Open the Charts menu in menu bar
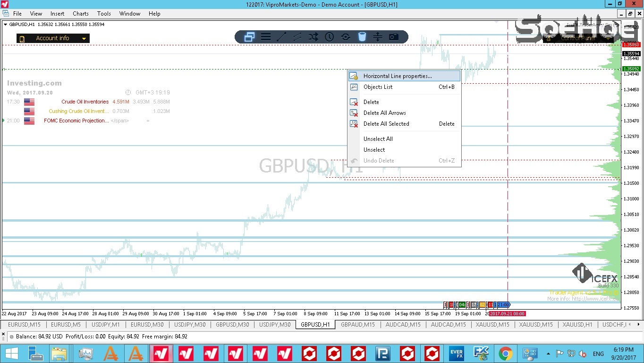The image size is (644, 363). (81, 14)
